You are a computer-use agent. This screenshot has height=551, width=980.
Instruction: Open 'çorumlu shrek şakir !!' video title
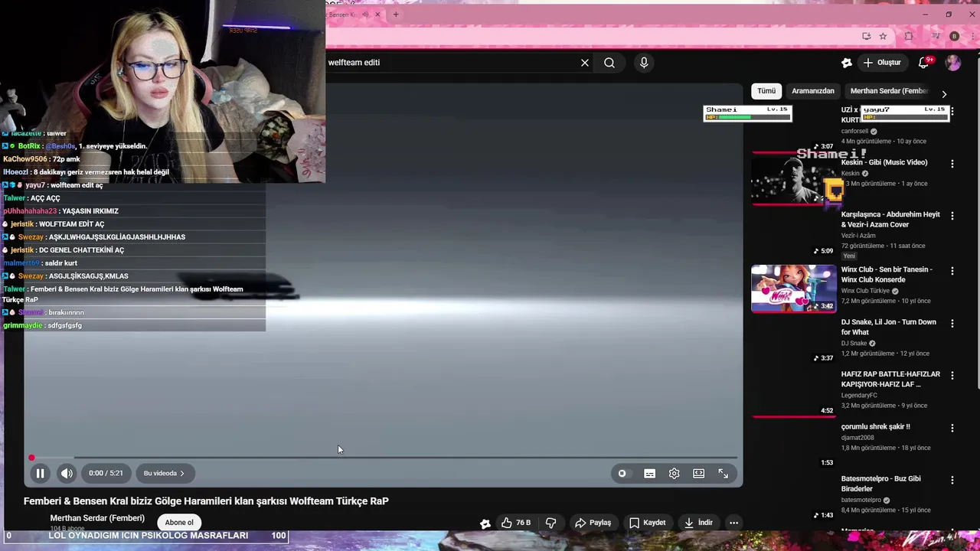click(875, 426)
